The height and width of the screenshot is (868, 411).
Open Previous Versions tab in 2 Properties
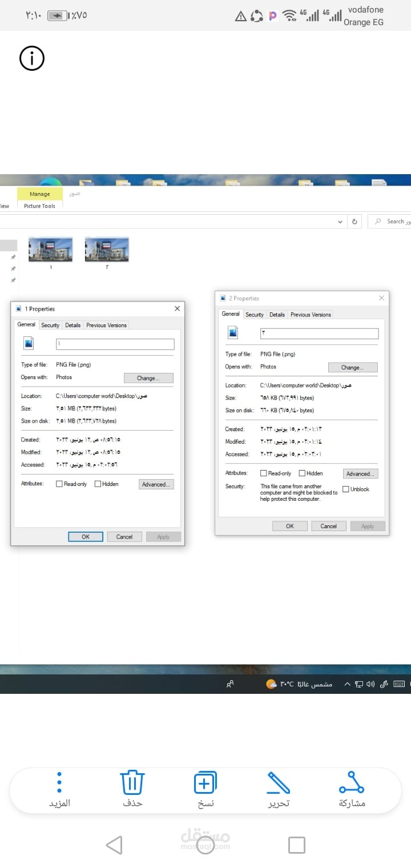[x=311, y=315]
